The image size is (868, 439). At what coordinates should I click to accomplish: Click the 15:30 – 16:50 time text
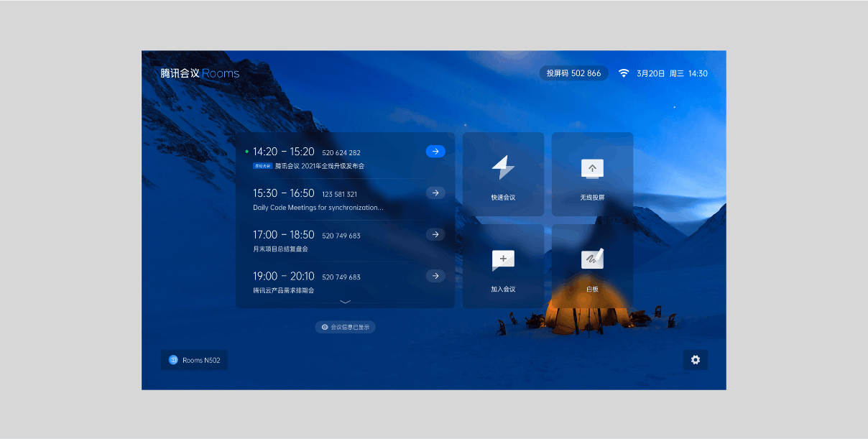pyautogui.click(x=284, y=193)
